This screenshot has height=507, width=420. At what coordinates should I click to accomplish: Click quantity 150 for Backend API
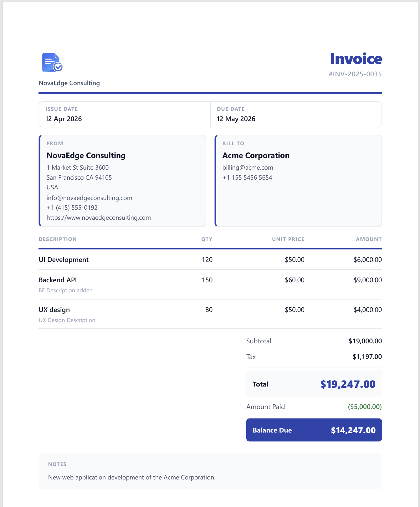(207, 280)
